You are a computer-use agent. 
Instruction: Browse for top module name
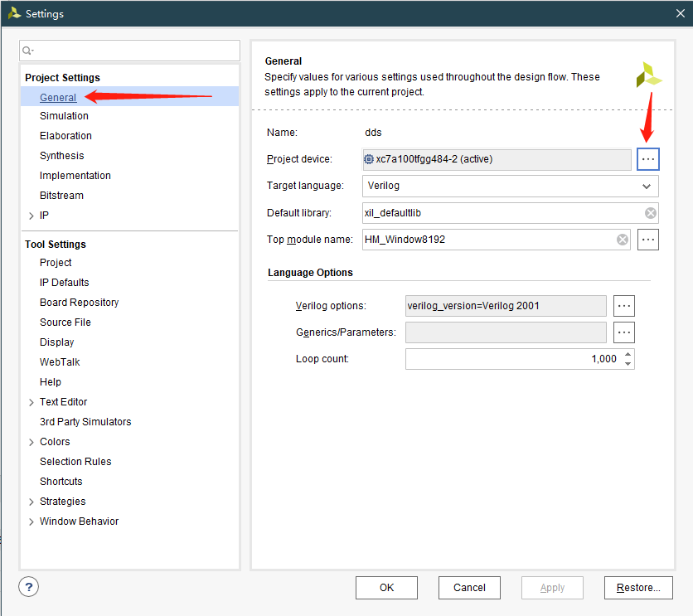pyautogui.click(x=648, y=240)
